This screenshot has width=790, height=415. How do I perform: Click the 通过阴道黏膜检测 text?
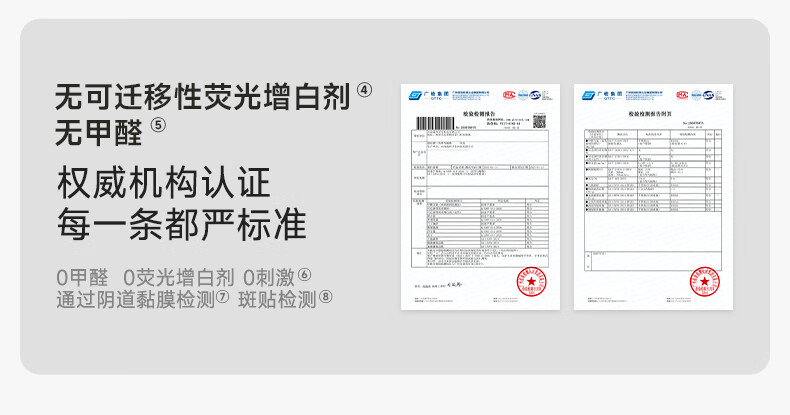pos(136,300)
